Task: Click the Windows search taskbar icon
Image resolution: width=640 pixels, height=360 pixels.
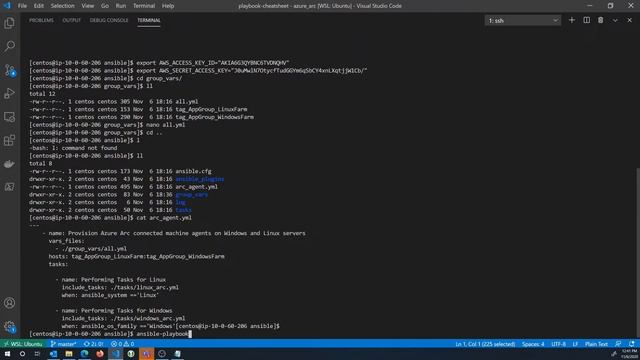Action: point(22,354)
